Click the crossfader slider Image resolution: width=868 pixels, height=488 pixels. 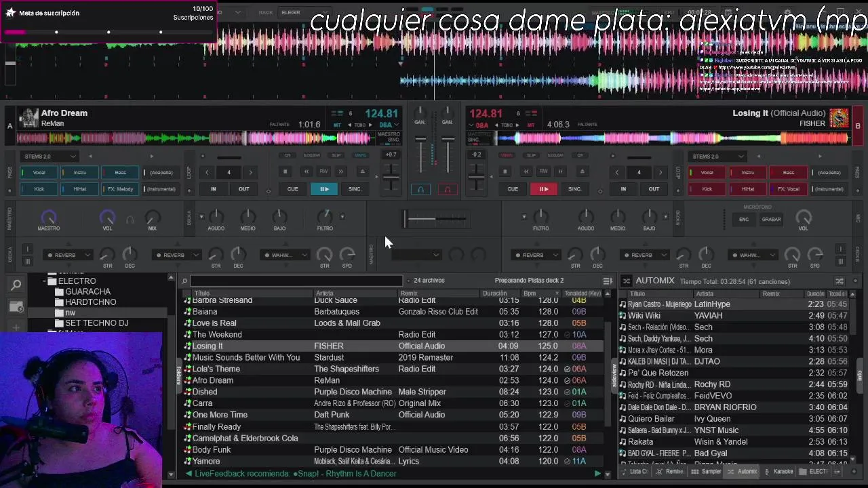[435, 219]
